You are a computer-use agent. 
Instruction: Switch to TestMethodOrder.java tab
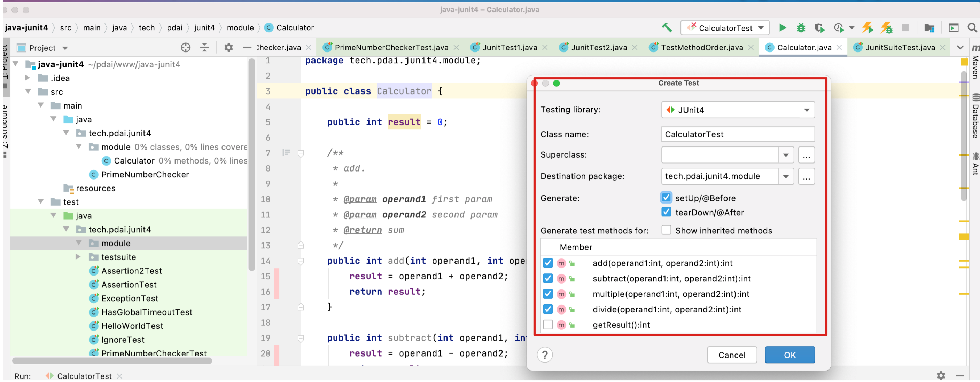701,48
